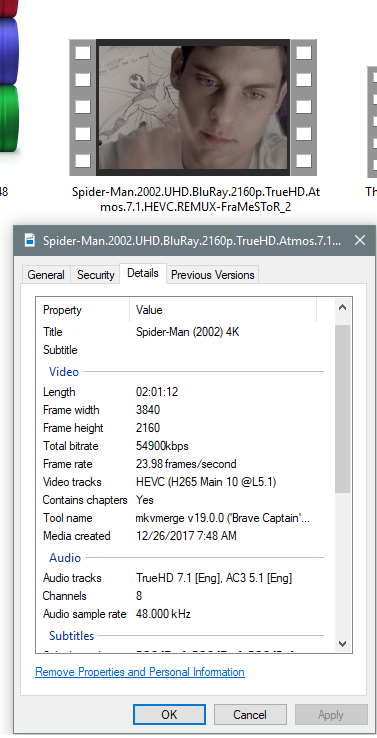Click the vertical scrollbar thumb in property list
Viewport: 377px width, 738px height.
coord(342,409)
